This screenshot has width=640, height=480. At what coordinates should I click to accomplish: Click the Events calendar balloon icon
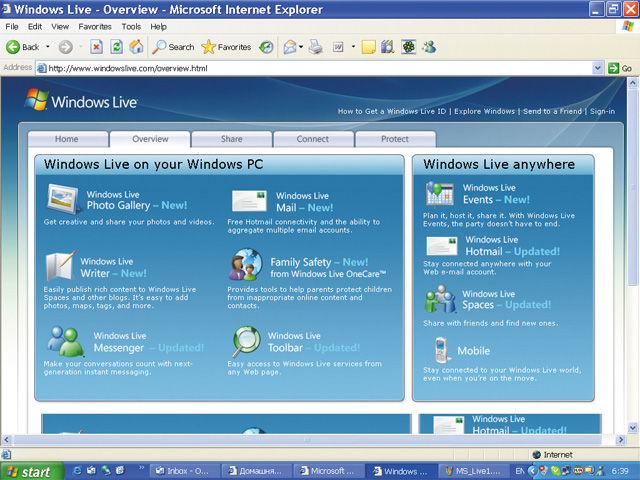click(x=440, y=194)
